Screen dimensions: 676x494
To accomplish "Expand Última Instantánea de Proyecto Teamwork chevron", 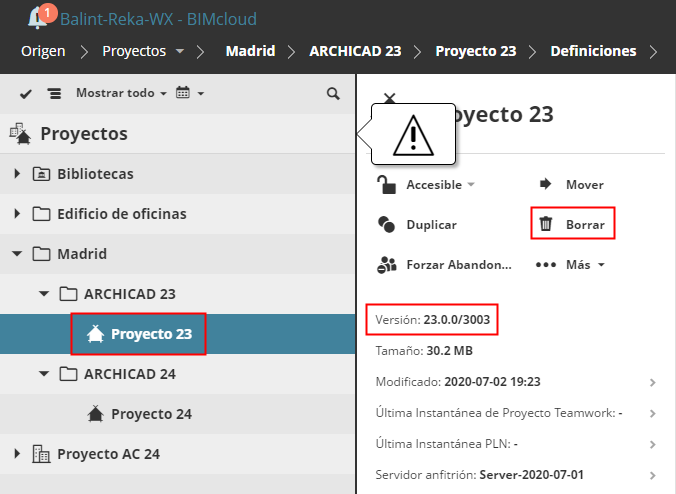I will (x=653, y=414).
